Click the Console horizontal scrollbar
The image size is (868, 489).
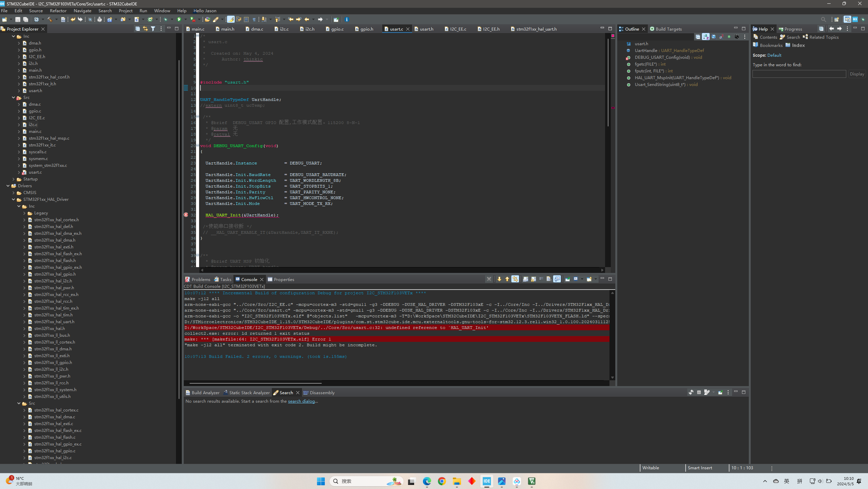255,383
